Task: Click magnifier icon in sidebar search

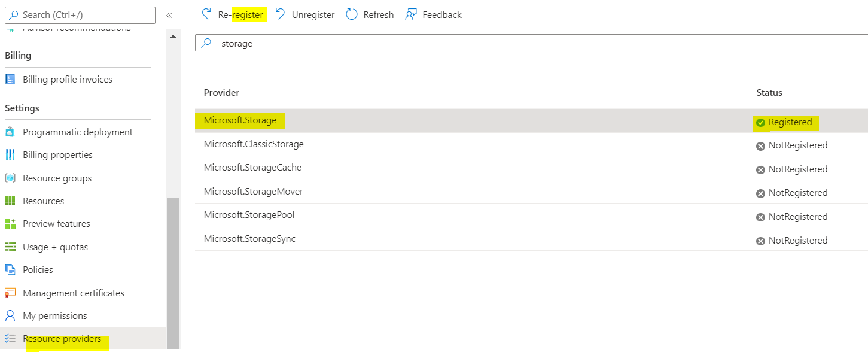Action: 14,14
